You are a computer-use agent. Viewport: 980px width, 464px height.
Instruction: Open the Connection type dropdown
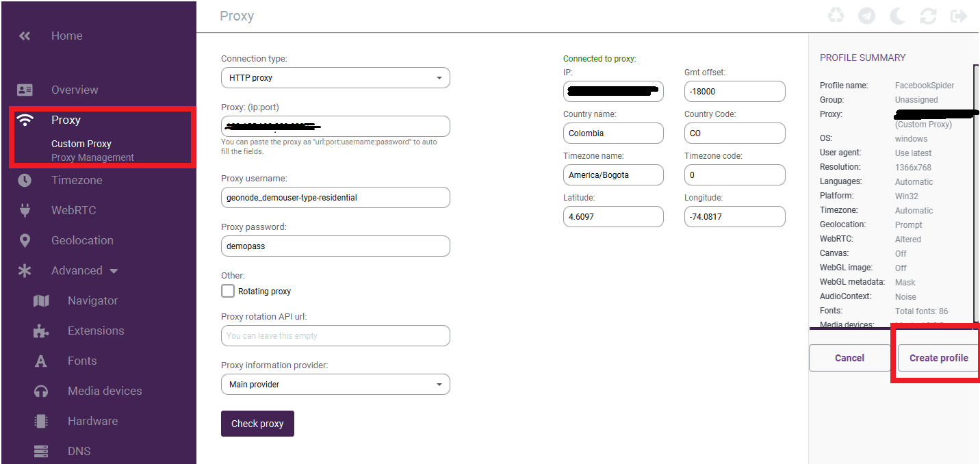pos(440,77)
